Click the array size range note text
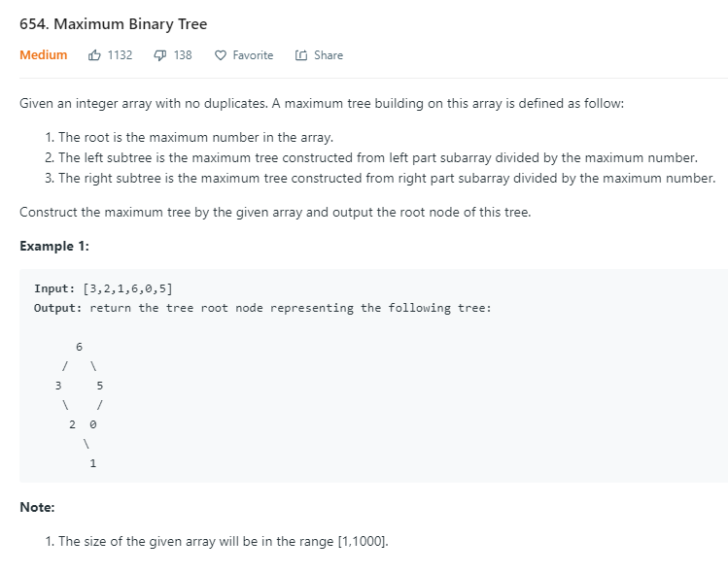Screen dimensions: 728x573 [x=217, y=542]
